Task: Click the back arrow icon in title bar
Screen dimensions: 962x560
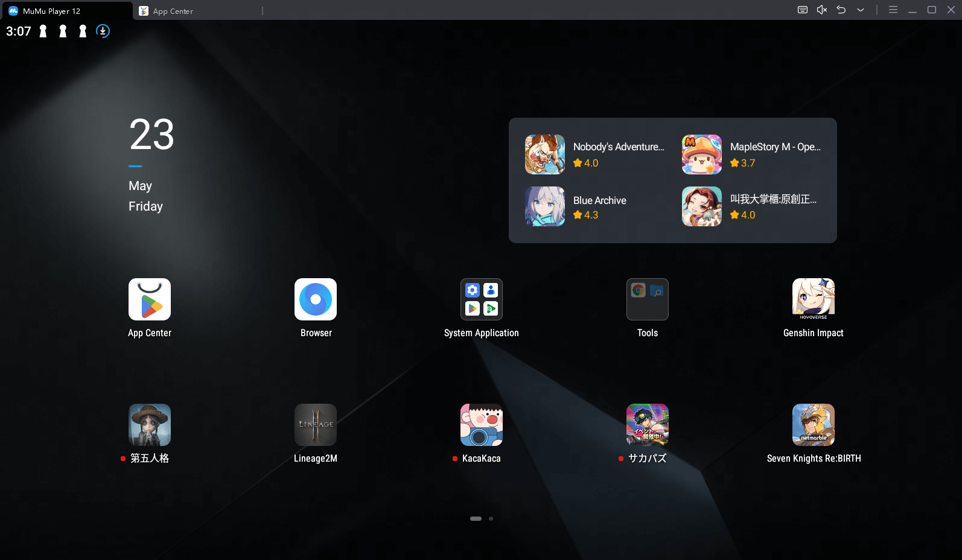Action: [x=841, y=10]
